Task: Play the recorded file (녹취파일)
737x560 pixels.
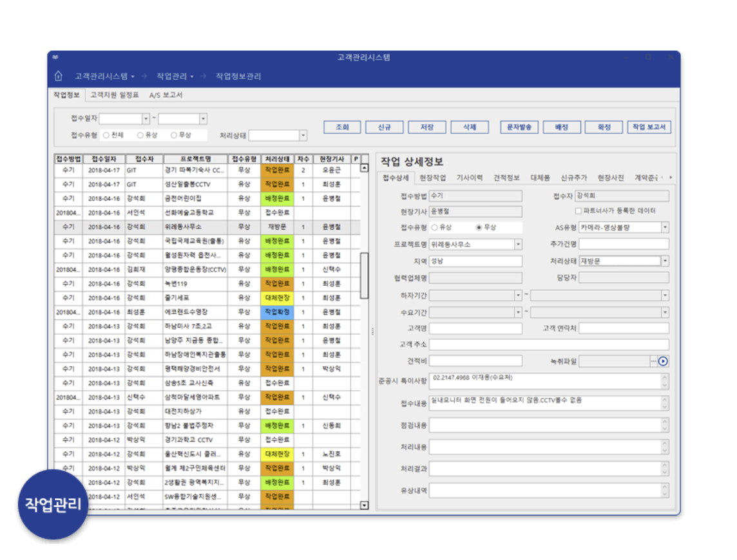Action: tap(663, 362)
